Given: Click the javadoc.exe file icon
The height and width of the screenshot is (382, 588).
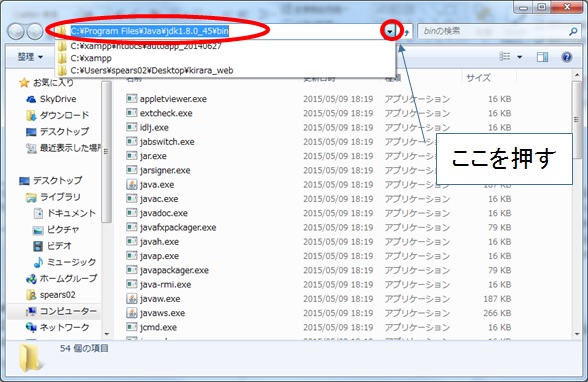Looking at the screenshot, I should (x=132, y=213).
